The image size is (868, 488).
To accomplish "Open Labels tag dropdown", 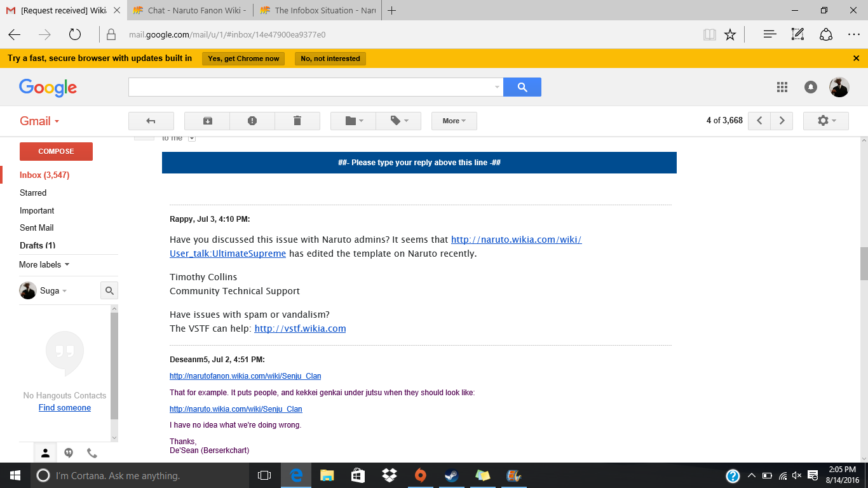I will coord(398,121).
